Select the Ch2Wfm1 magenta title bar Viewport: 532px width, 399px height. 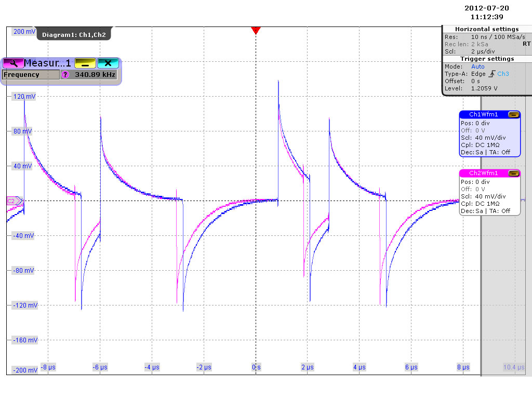tap(483, 174)
